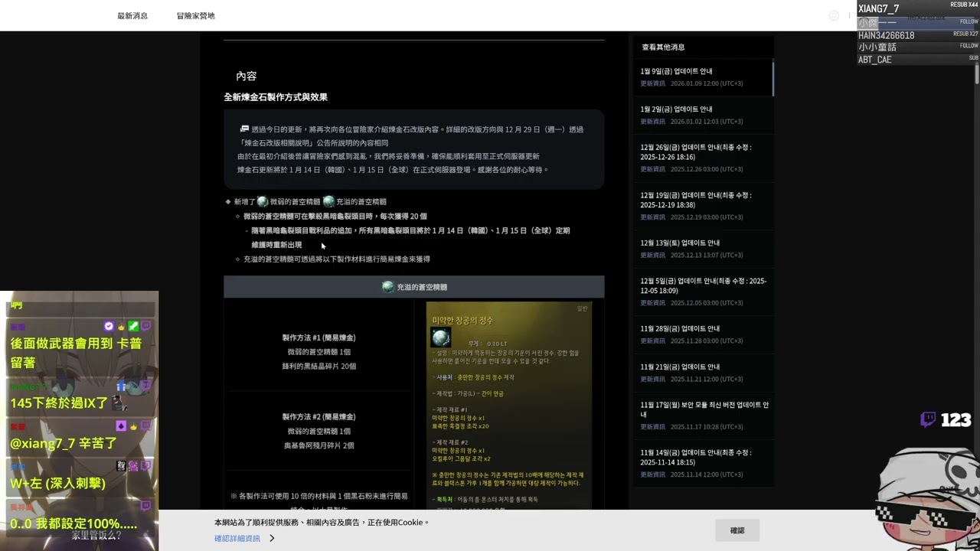Open the 12월 5일(금) update news item
The width and height of the screenshot is (980, 551).
(x=703, y=291)
